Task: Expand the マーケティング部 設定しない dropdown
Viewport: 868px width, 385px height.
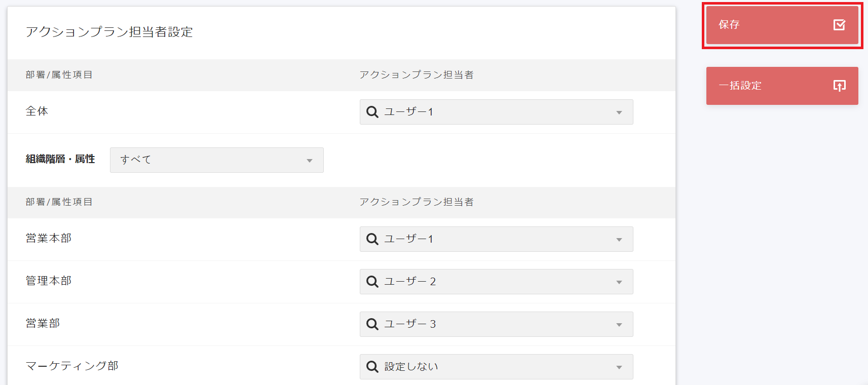Action: point(618,366)
